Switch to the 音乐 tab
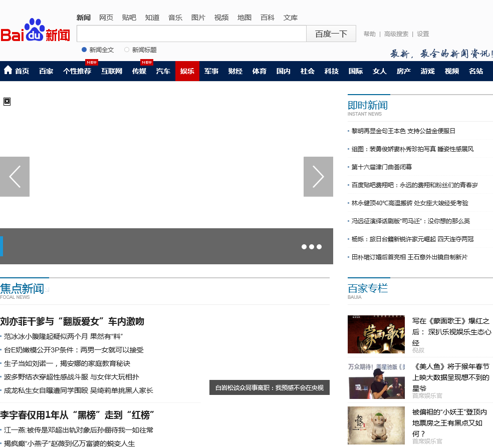This screenshot has width=493, height=448. (175, 18)
